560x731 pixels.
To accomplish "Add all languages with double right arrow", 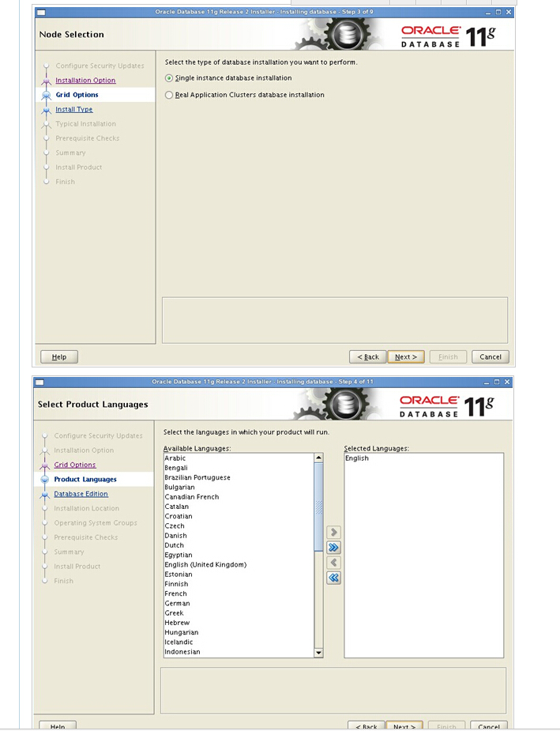I will coord(333,548).
